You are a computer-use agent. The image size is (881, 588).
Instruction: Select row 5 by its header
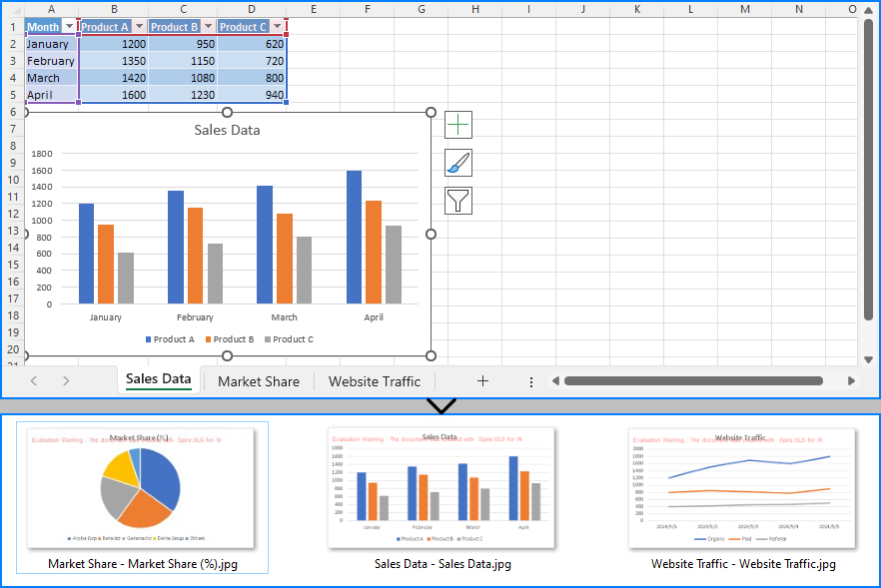tap(11, 95)
